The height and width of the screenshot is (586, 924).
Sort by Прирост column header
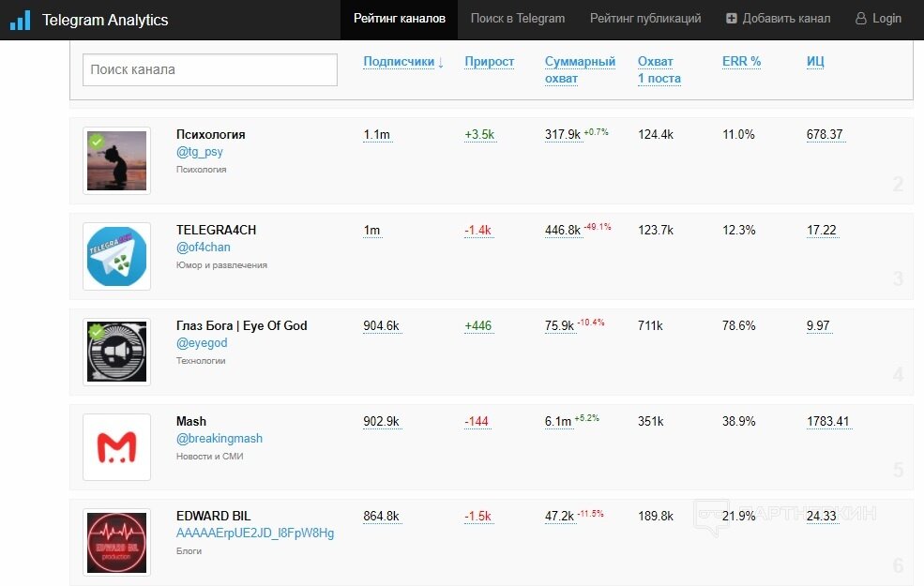(x=489, y=61)
